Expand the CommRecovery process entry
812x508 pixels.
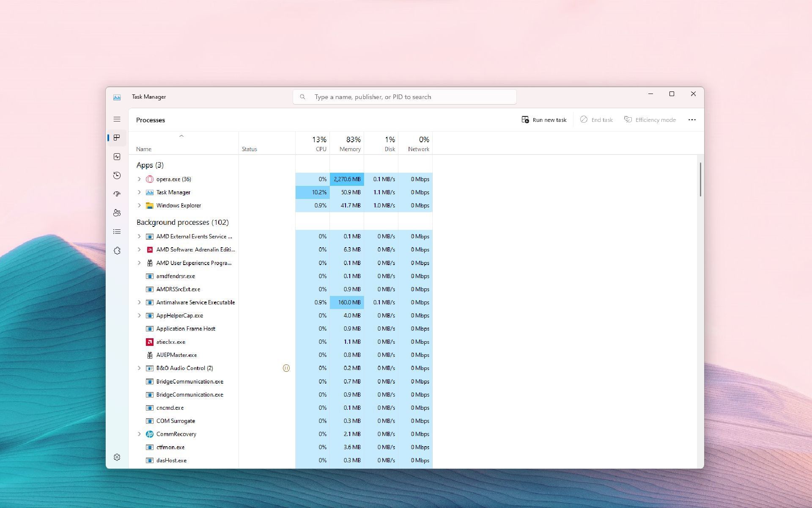tap(139, 434)
